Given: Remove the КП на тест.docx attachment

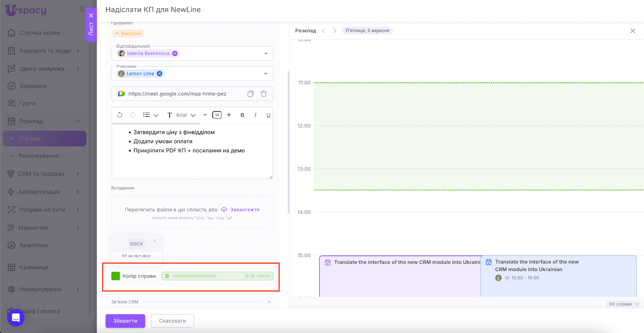Looking at the screenshot, I should point(154,241).
